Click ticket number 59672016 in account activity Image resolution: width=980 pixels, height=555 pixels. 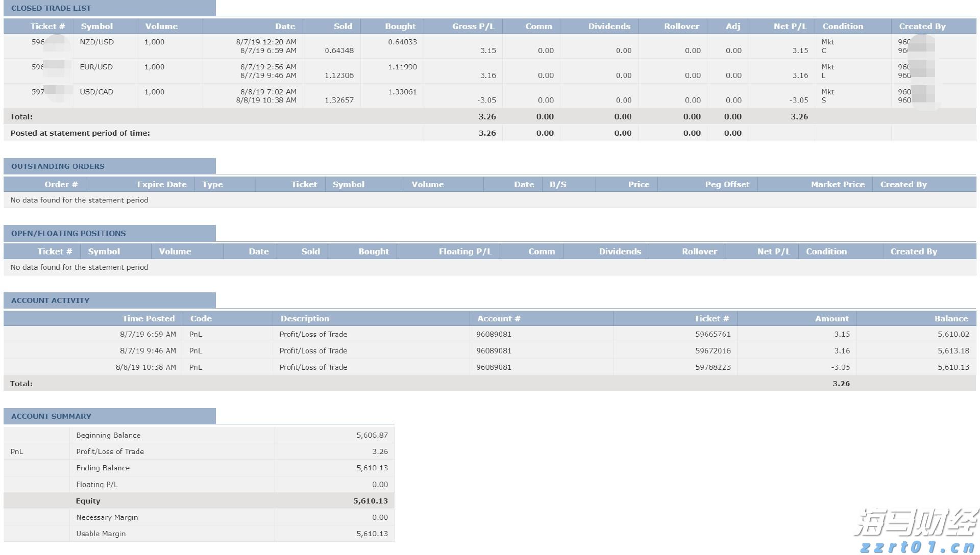713,350
